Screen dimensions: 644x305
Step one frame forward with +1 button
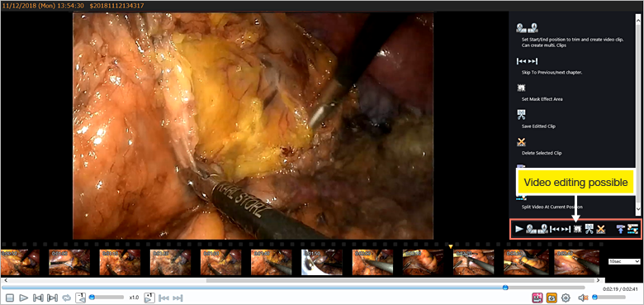tap(149, 298)
